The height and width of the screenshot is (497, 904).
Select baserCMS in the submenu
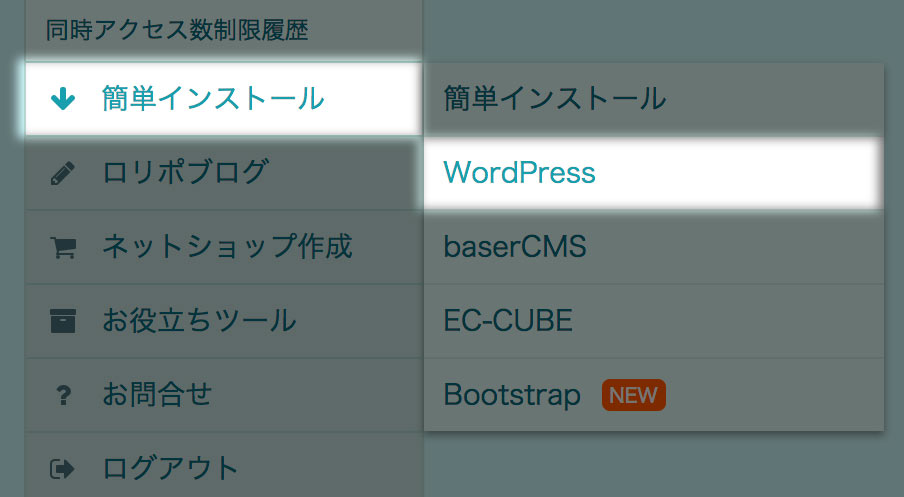[x=654, y=247]
